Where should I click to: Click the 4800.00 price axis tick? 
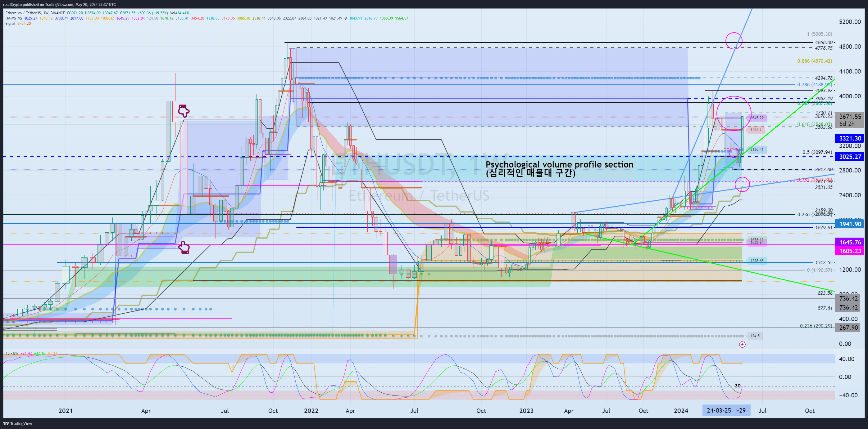[850, 47]
